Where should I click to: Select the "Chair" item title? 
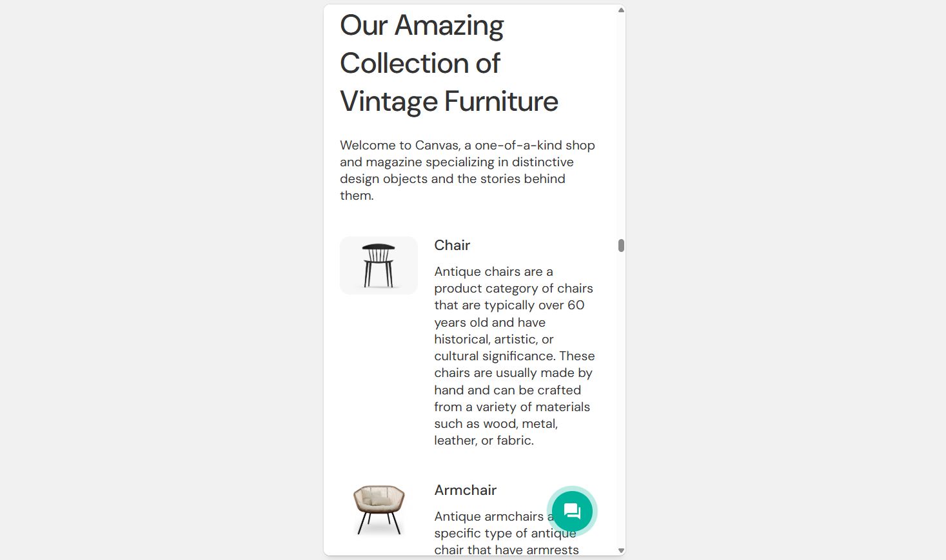[x=452, y=246]
